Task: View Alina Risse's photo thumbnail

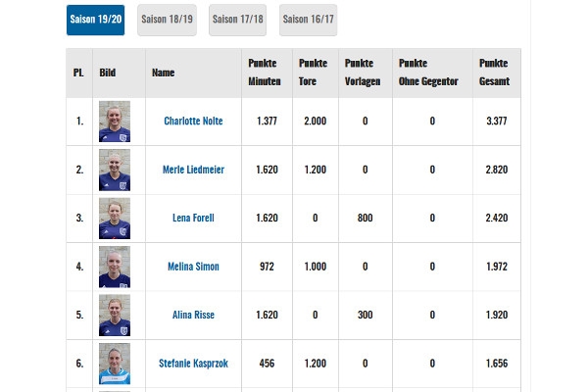Action: pos(115,316)
